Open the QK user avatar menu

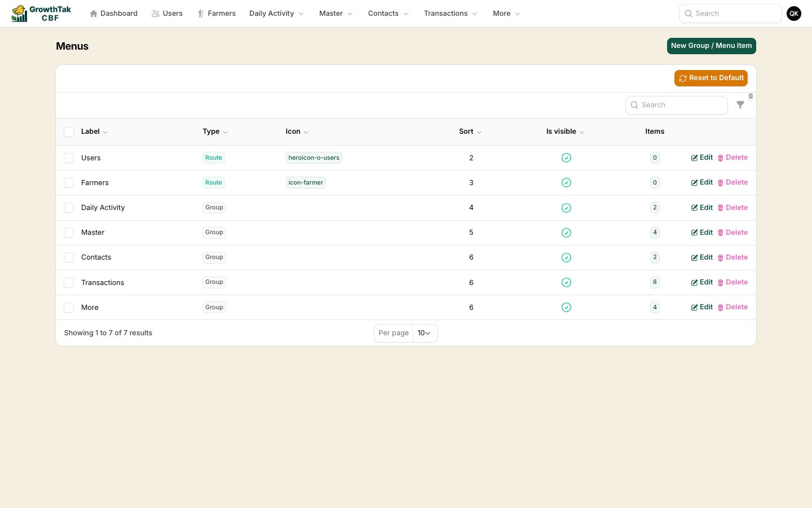pyautogui.click(x=794, y=14)
